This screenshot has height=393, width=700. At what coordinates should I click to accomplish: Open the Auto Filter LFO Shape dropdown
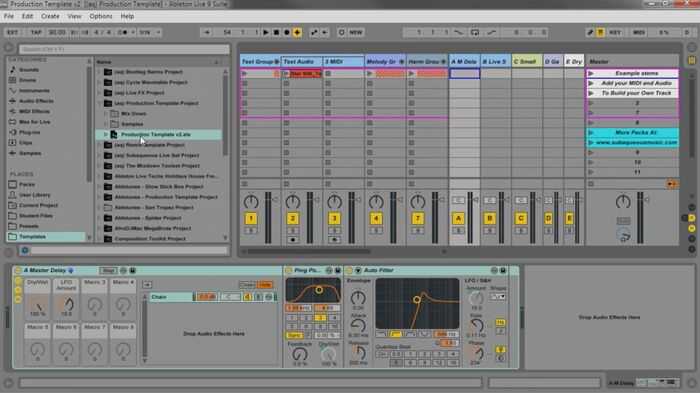point(497,297)
